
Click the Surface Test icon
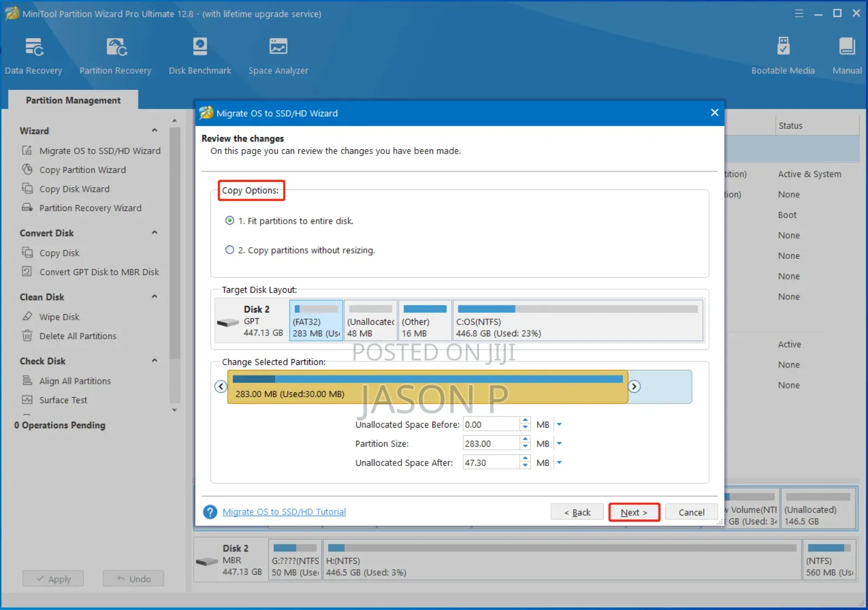click(x=27, y=399)
